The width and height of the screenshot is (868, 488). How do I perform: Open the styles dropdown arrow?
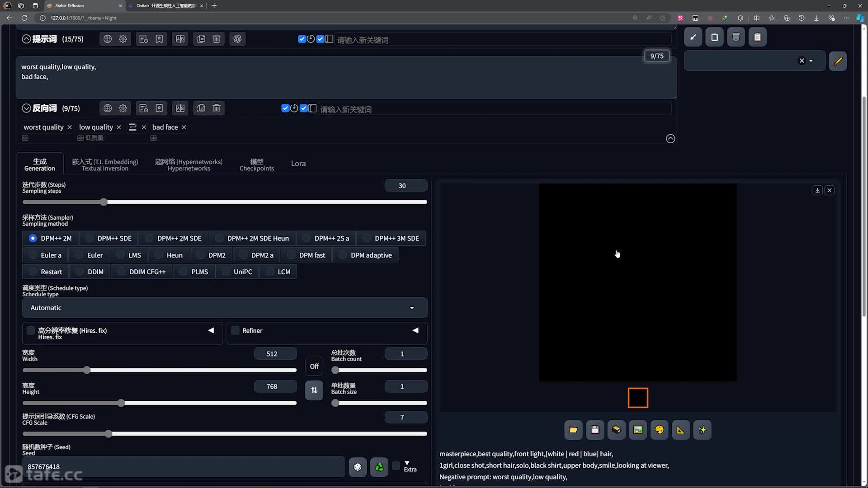point(811,61)
